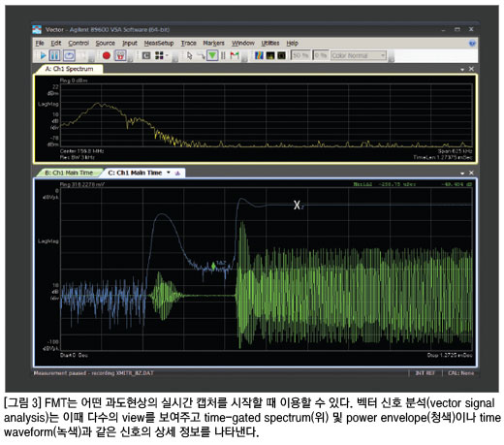The height and width of the screenshot is (445, 504).
Task: Click the 50 % input field
Action: (x=300, y=55)
